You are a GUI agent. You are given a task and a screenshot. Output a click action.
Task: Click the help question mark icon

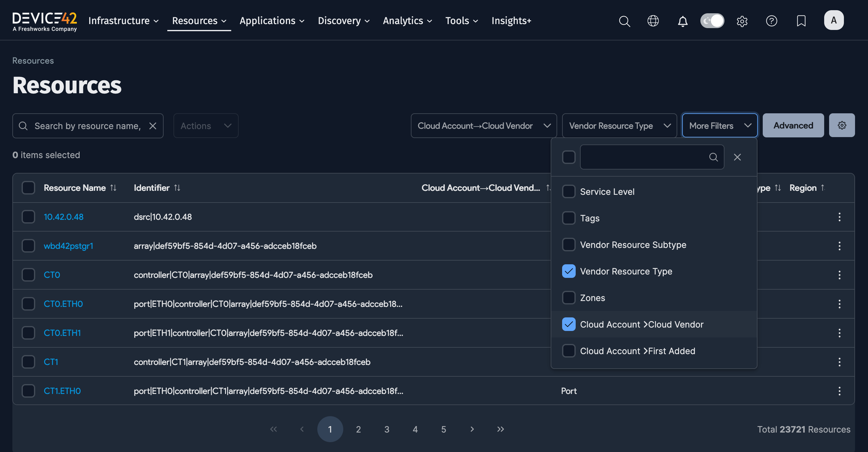click(771, 21)
